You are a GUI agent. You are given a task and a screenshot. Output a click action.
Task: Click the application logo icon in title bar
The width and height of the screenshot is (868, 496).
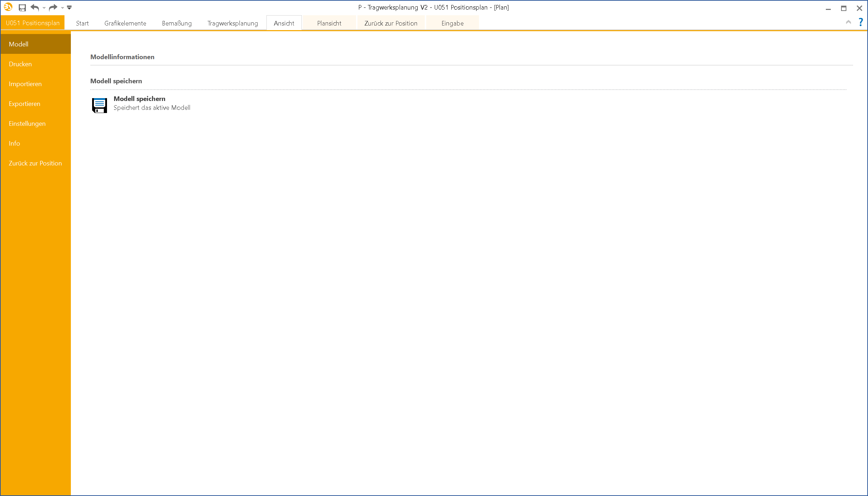(x=8, y=7)
